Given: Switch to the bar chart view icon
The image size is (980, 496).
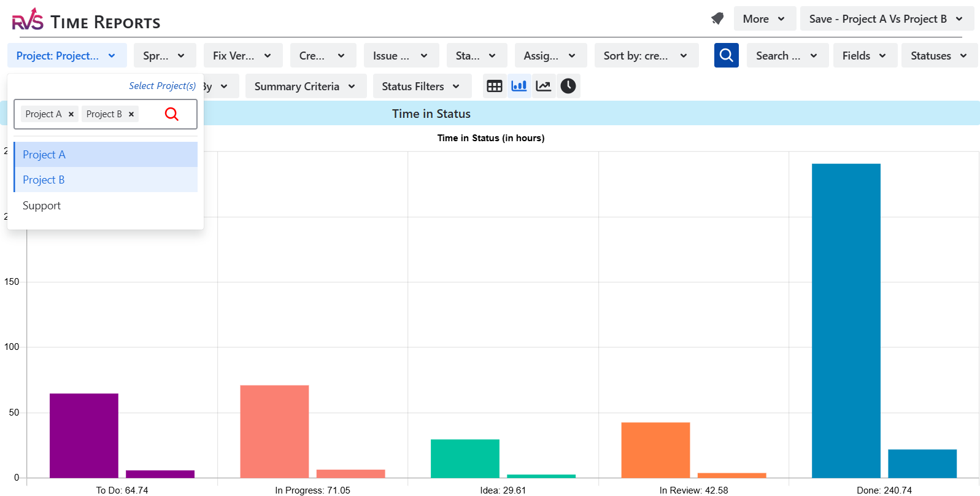Looking at the screenshot, I should (x=519, y=86).
